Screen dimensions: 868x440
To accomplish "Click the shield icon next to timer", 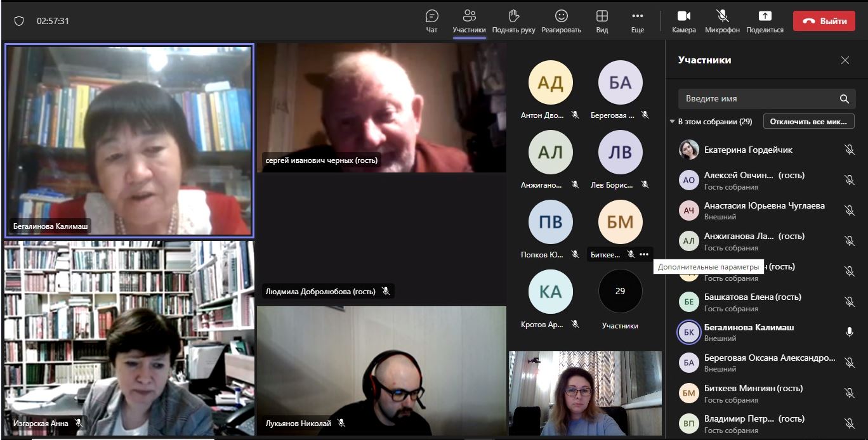I will [19, 21].
